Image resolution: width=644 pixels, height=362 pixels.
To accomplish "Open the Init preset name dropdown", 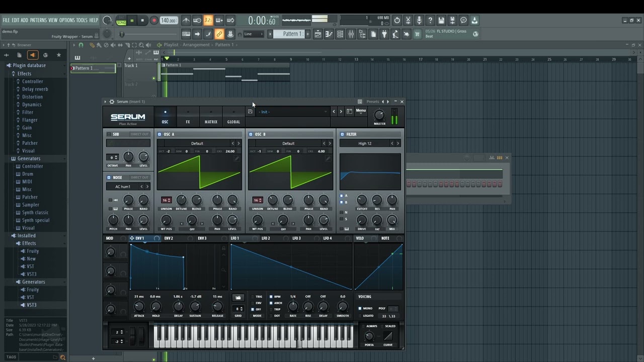I will 292,112.
